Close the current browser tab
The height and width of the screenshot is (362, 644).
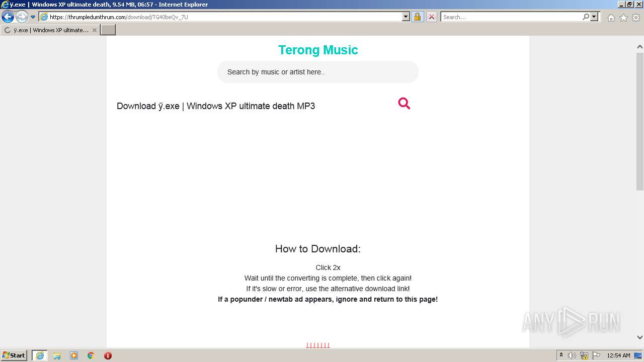coord(94,30)
